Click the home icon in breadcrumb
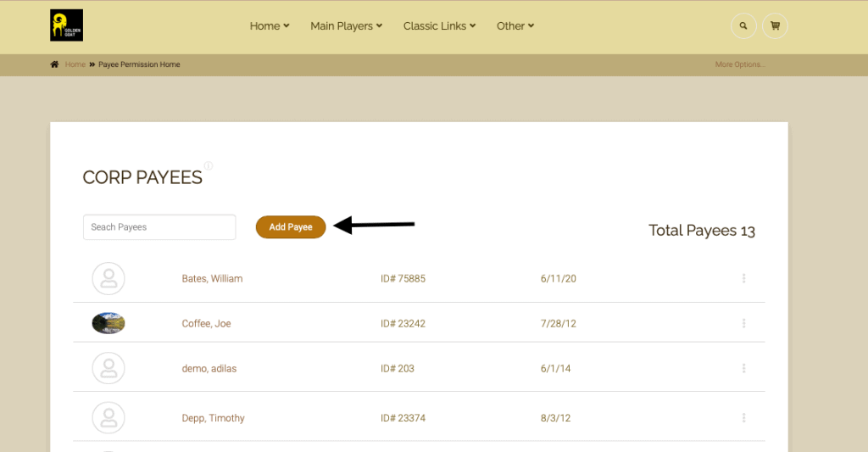The image size is (868, 452). click(x=54, y=64)
